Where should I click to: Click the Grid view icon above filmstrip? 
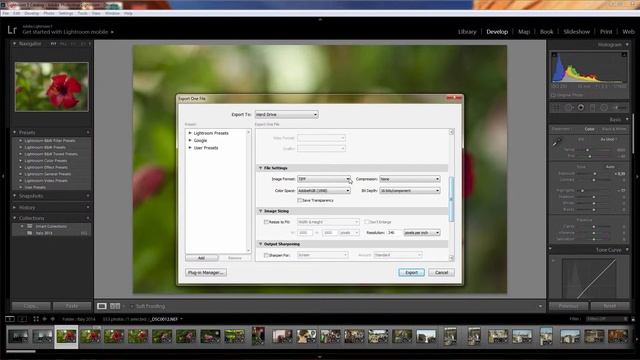click(36, 319)
